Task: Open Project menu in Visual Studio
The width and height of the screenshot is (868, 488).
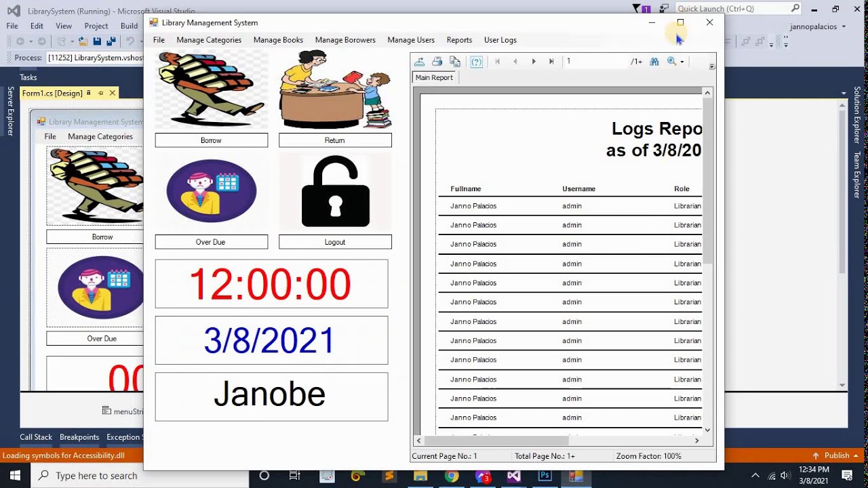Action: pos(96,26)
